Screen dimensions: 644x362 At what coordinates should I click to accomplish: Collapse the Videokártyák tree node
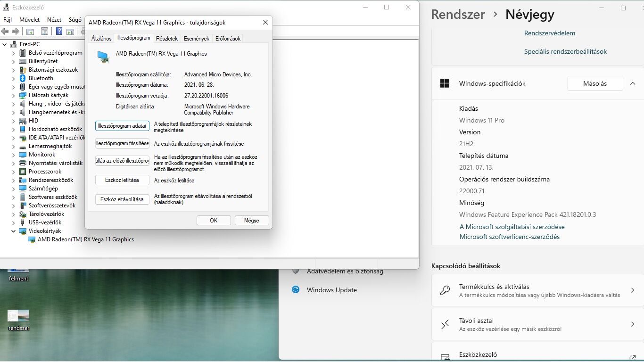coord(13,231)
